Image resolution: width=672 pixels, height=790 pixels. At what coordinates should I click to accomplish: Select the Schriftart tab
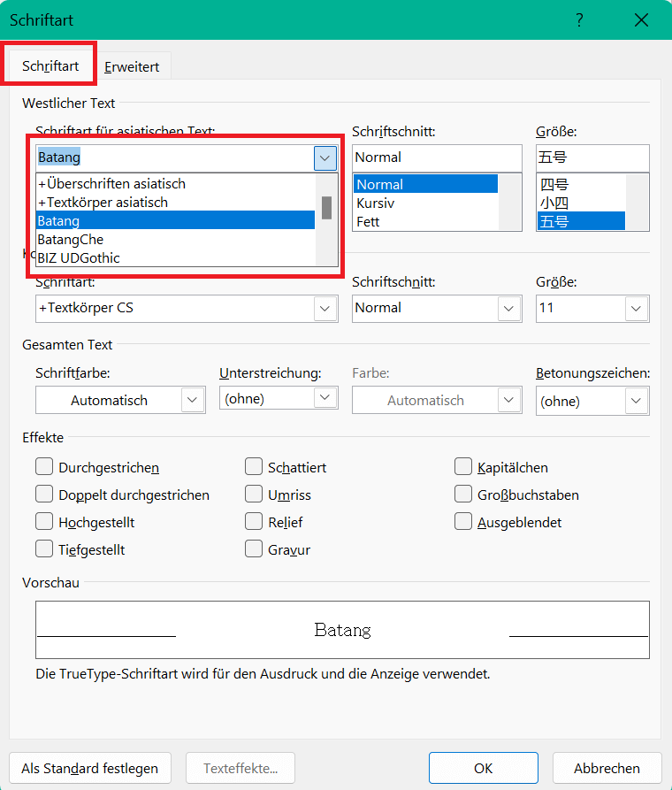pos(50,66)
